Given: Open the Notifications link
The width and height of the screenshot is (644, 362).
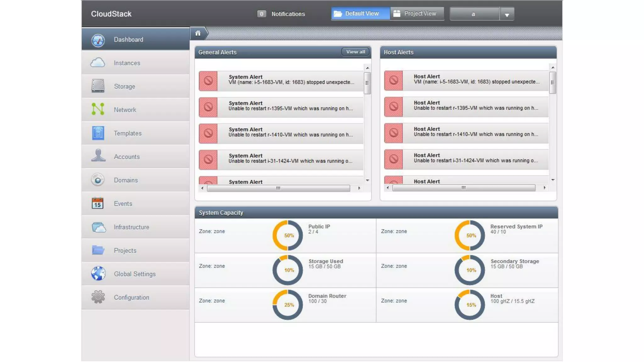Looking at the screenshot, I should click(288, 14).
